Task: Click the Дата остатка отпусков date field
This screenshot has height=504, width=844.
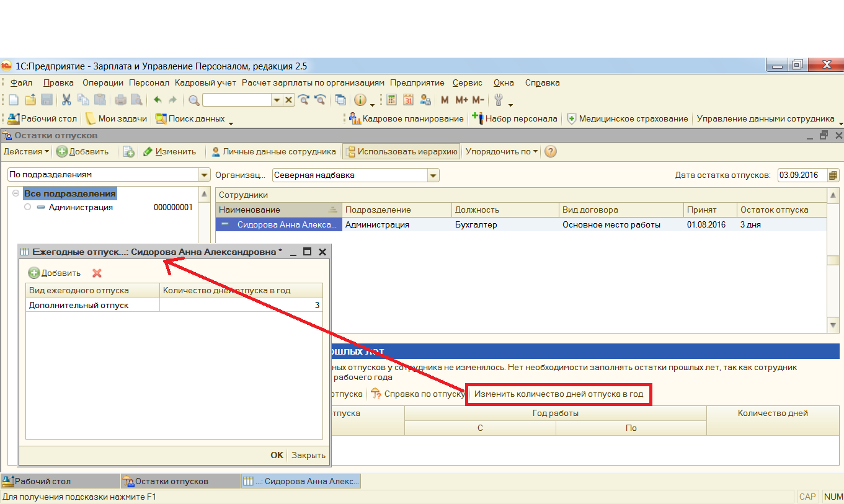Action: [802, 175]
